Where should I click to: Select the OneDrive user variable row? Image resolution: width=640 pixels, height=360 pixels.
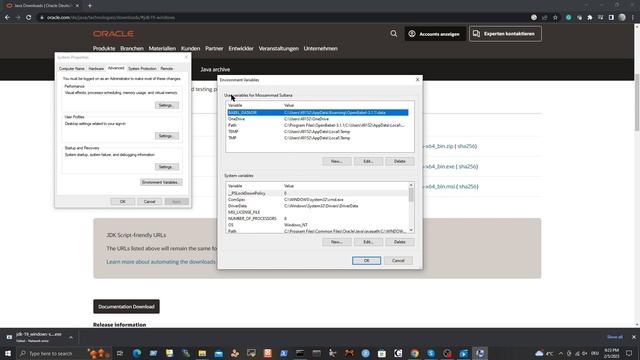click(x=318, y=119)
